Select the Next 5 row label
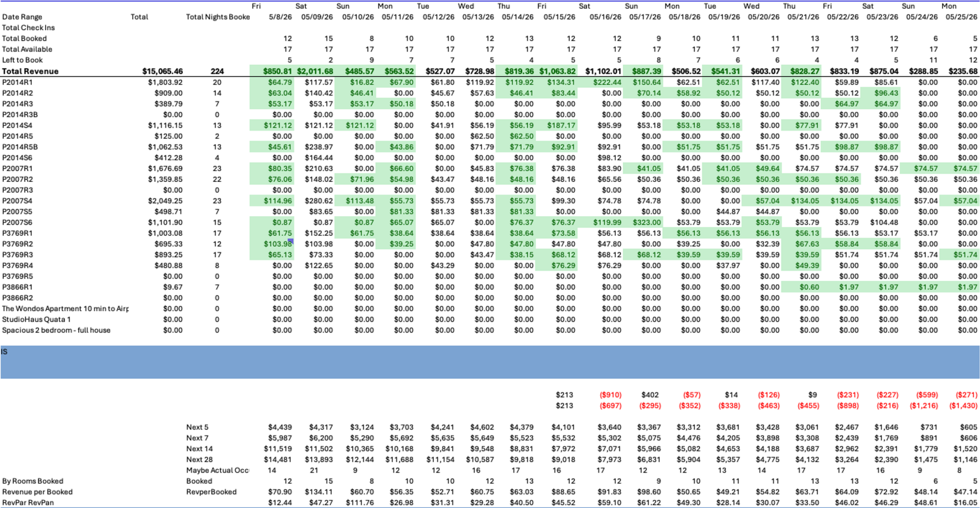The width and height of the screenshot is (980, 508). coord(197,427)
